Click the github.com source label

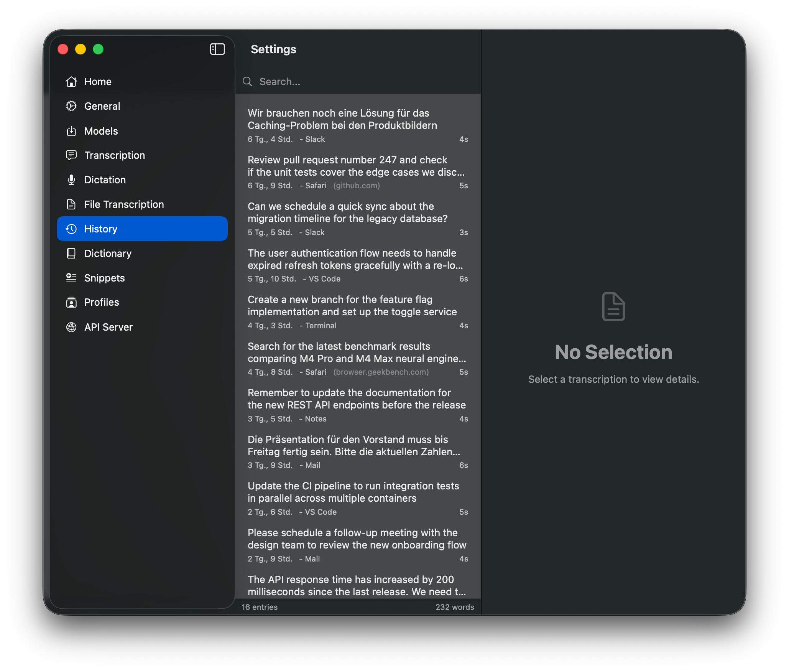(x=357, y=185)
